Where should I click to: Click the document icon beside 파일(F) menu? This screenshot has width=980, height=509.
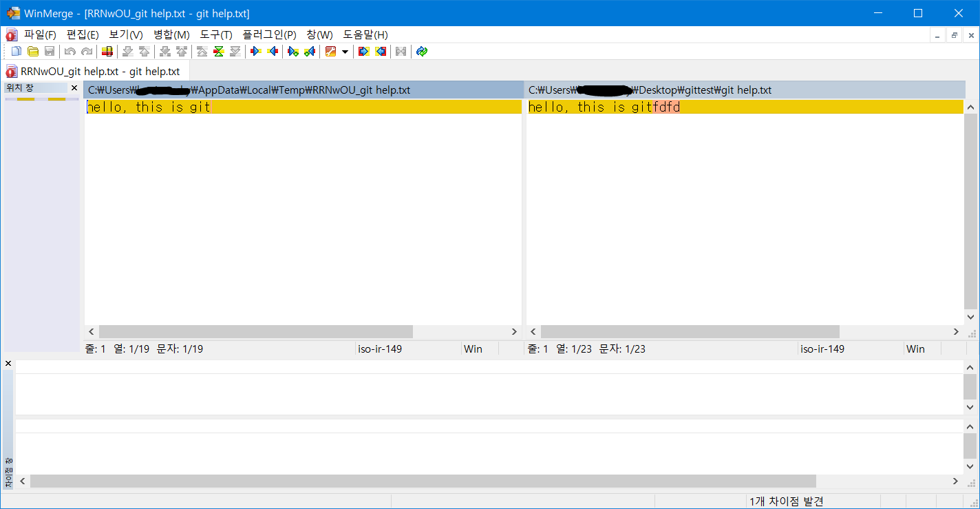point(11,34)
